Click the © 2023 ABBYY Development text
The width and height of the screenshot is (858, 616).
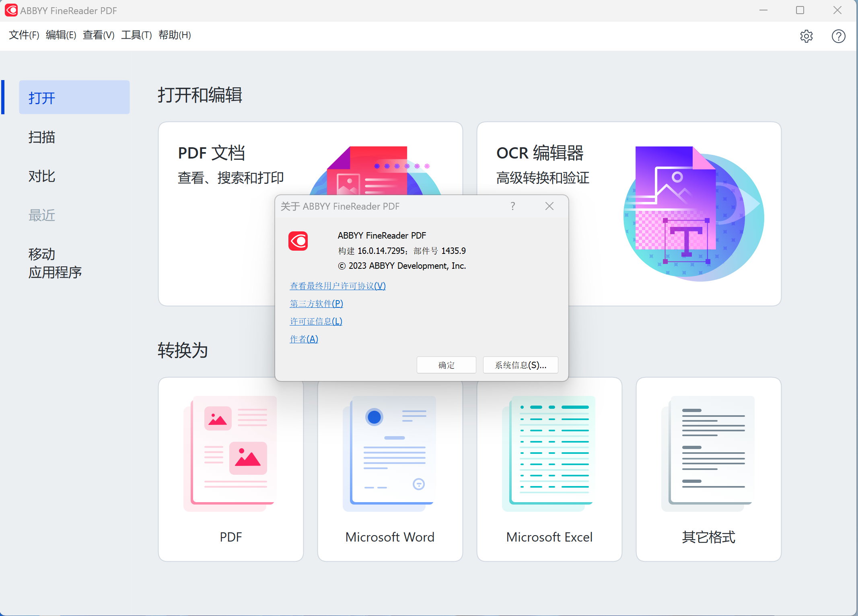pyautogui.click(x=402, y=266)
